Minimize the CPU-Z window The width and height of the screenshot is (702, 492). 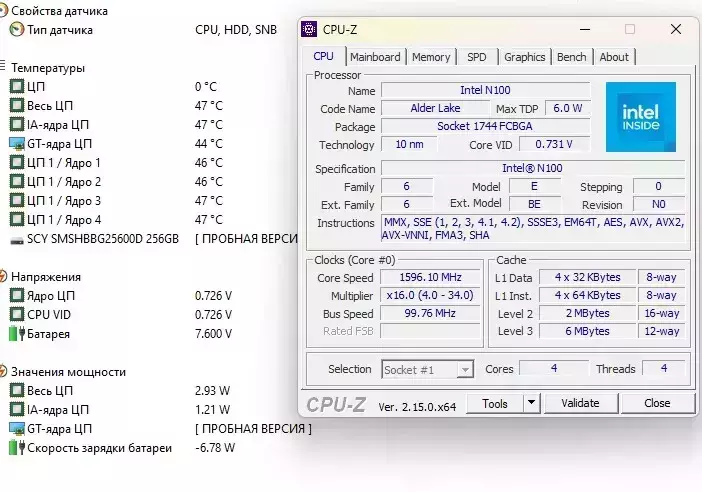click(585, 30)
